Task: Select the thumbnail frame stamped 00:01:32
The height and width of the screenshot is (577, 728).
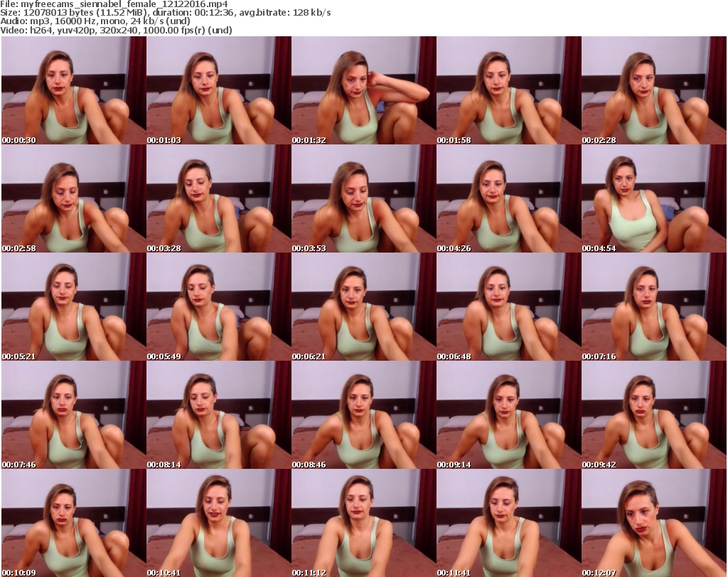Action: point(364,90)
